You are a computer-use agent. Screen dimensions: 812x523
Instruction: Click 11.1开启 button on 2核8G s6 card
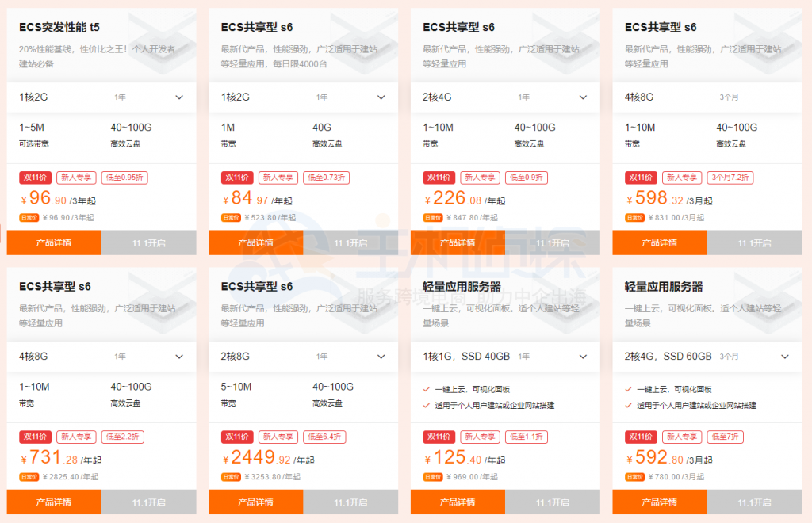pos(351,502)
